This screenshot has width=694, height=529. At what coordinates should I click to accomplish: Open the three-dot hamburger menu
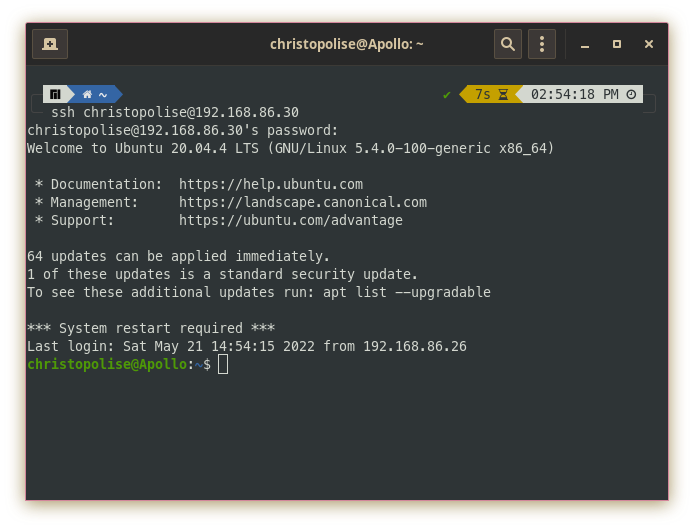pos(542,44)
